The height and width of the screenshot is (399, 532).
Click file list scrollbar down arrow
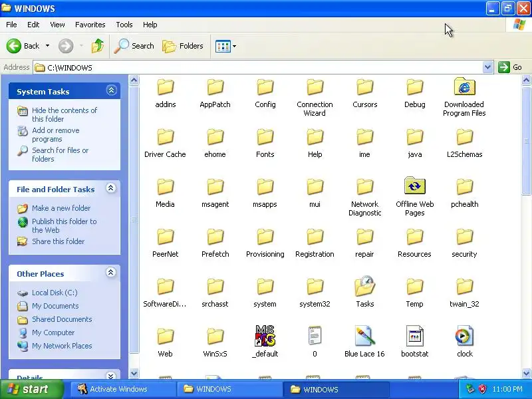click(x=526, y=373)
